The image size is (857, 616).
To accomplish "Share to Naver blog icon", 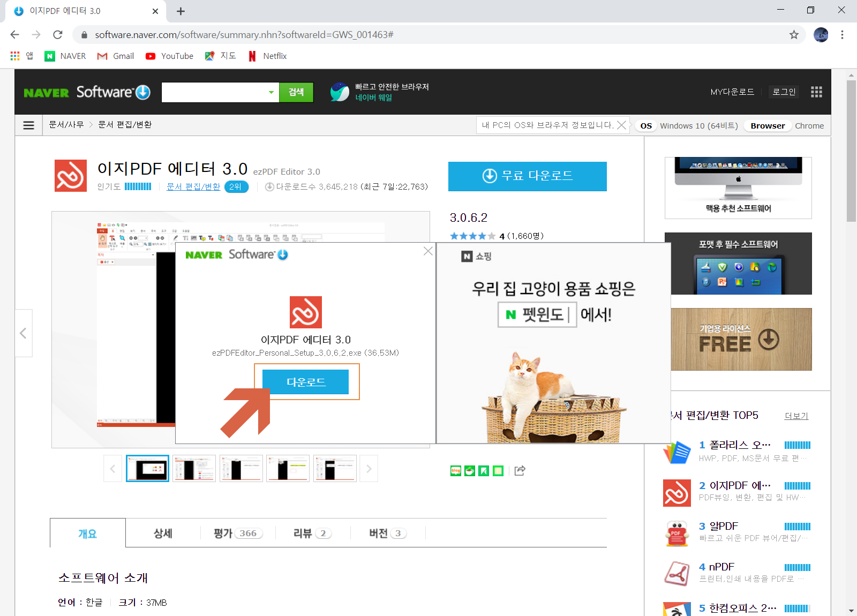I will (x=456, y=471).
